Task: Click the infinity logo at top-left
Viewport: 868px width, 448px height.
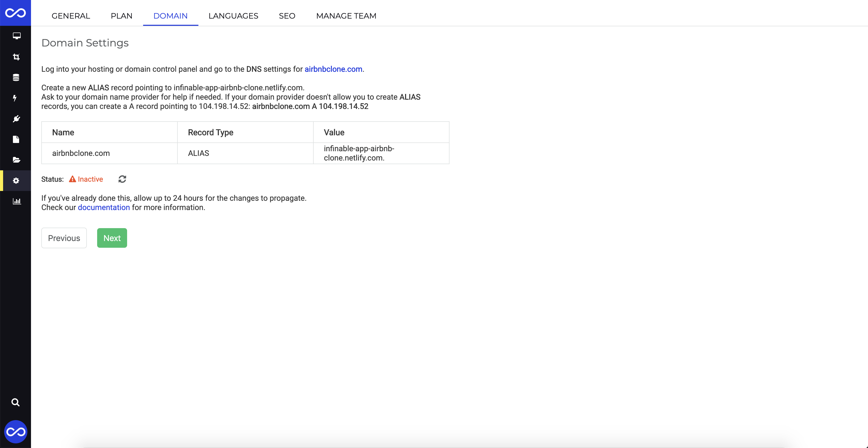Action: point(16,13)
